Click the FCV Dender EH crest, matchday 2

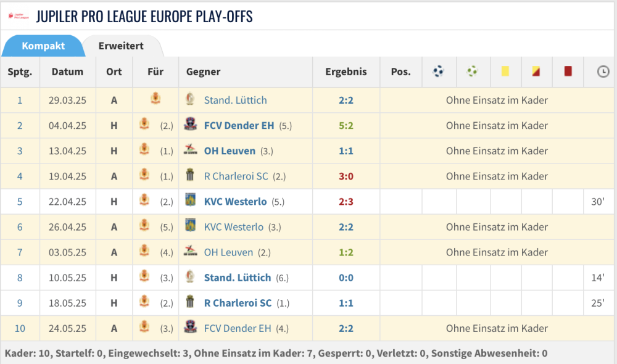(x=191, y=125)
